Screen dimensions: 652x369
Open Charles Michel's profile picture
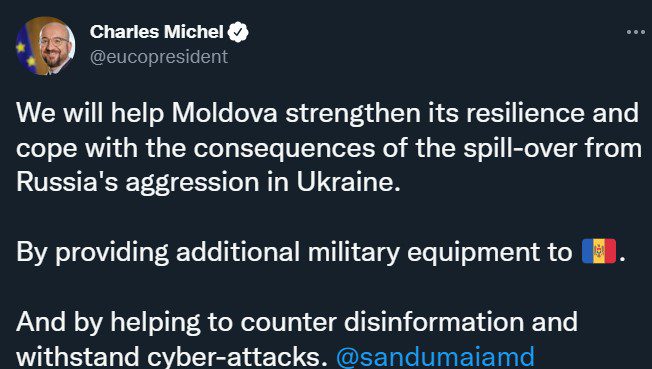point(45,46)
